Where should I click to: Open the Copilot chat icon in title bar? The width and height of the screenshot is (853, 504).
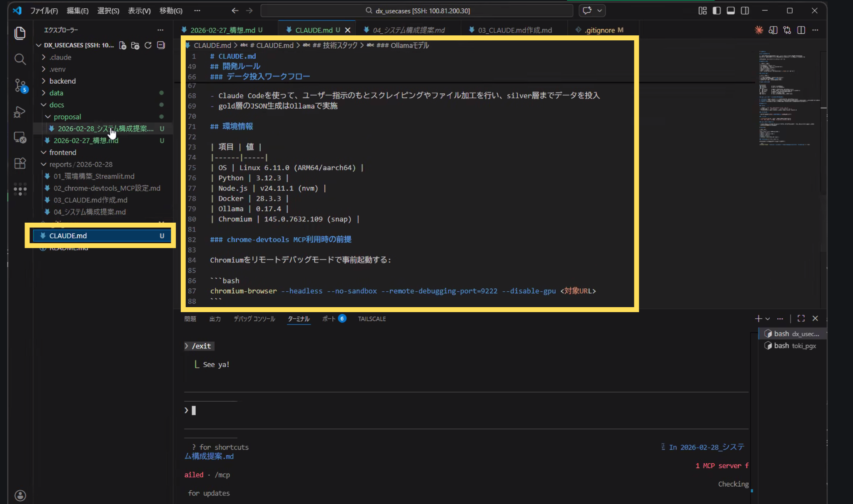coord(587,10)
